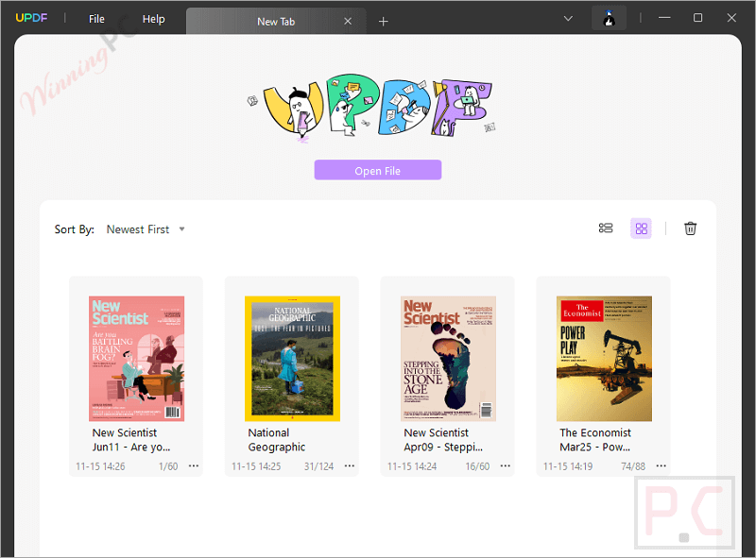Click the trash icon to clear recents

click(x=690, y=228)
